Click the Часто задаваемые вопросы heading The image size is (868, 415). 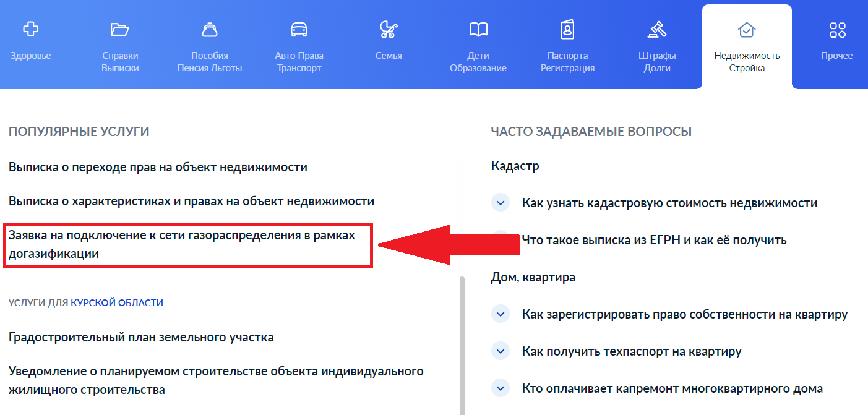(591, 132)
